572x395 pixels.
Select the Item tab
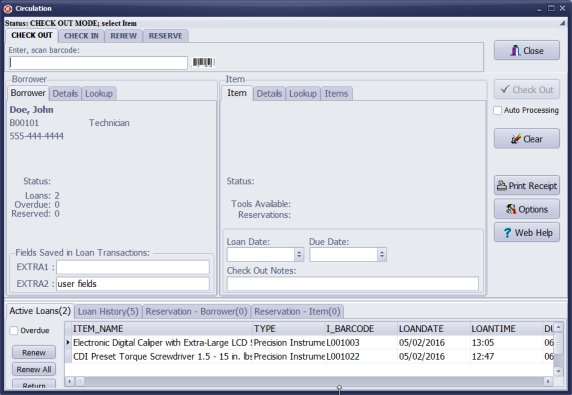tap(237, 93)
